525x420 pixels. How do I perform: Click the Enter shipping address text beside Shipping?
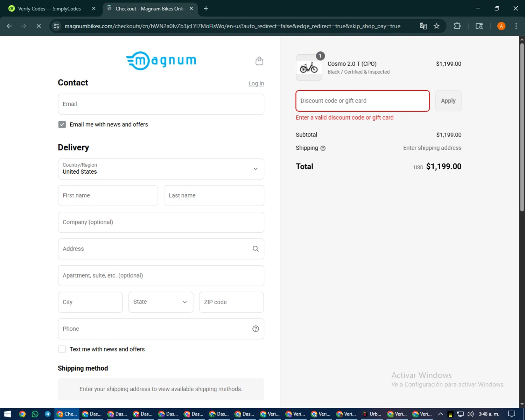432,148
